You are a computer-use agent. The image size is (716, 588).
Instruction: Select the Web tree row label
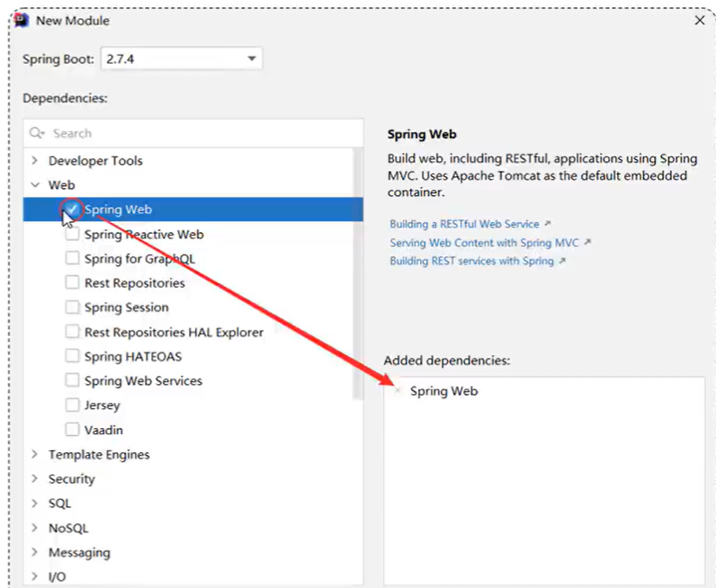tap(62, 185)
